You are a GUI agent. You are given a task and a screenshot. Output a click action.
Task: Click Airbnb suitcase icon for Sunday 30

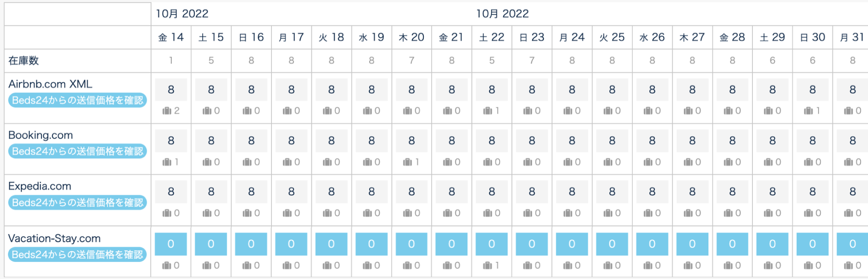(808, 111)
